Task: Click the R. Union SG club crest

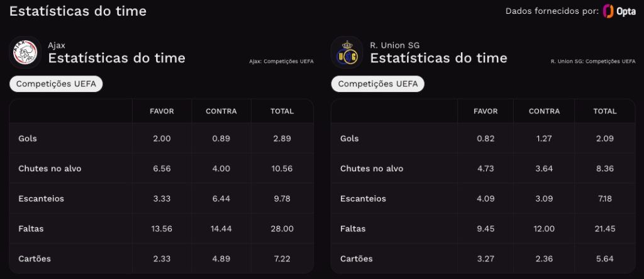Action: tap(347, 52)
